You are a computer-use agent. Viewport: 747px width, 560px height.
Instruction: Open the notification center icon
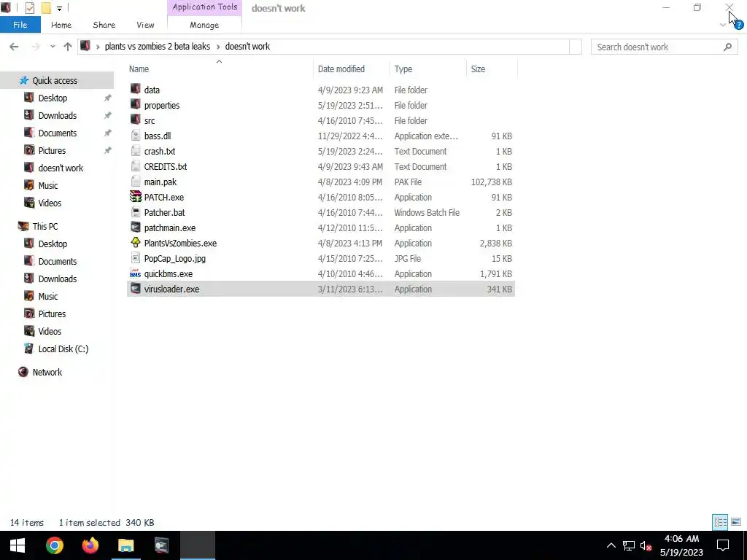pyautogui.click(x=723, y=545)
